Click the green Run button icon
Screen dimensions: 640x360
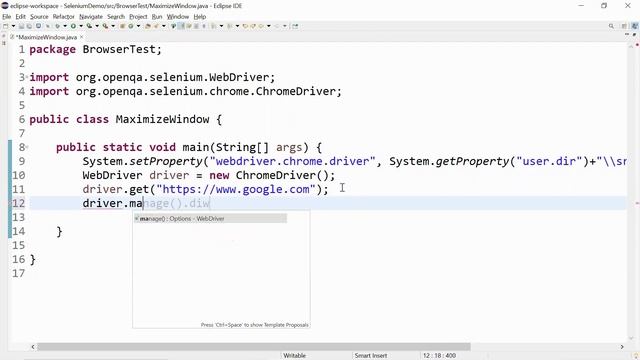point(73,26)
